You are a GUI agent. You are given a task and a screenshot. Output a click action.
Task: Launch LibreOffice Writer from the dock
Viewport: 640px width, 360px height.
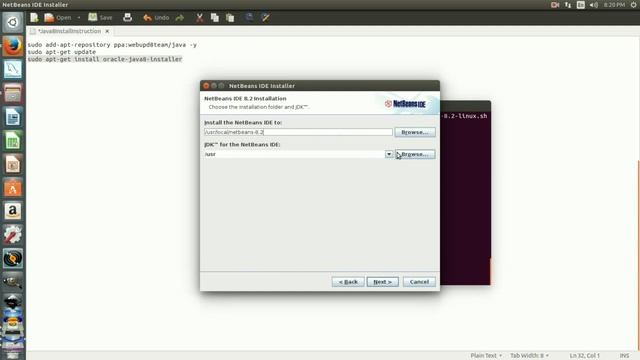[13, 117]
